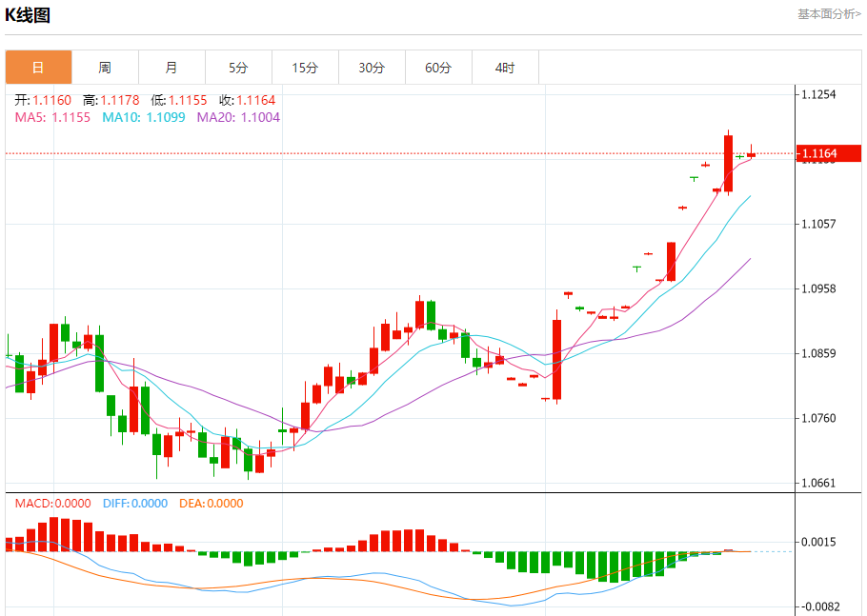Click the opening price 开:1.1160

coord(43,100)
